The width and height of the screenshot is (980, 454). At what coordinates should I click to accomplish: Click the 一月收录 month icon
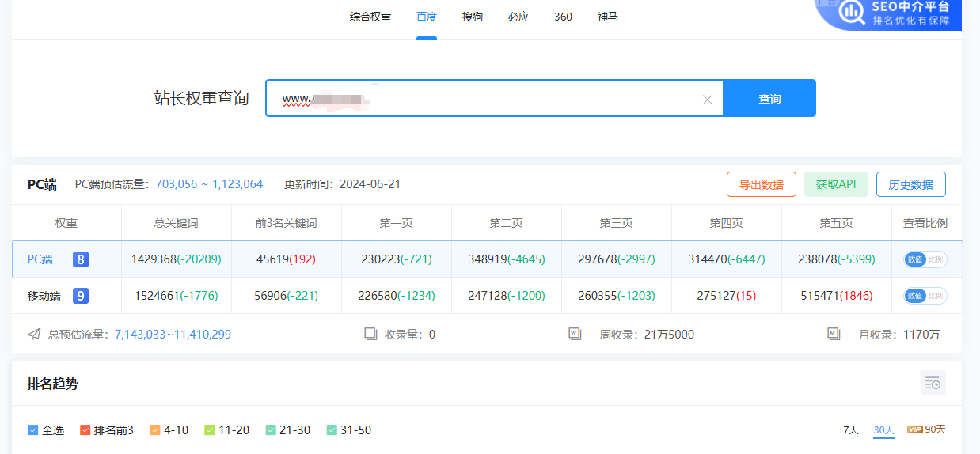[834, 334]
